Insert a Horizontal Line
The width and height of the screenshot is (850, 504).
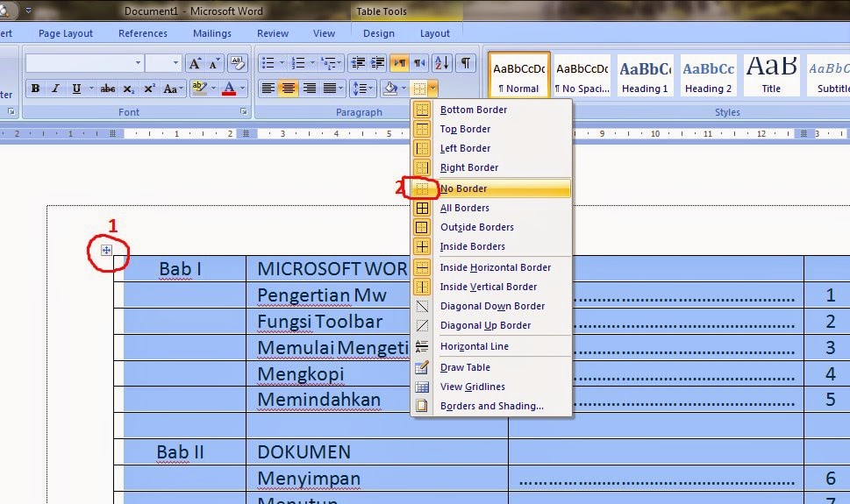tap(491, 346)
